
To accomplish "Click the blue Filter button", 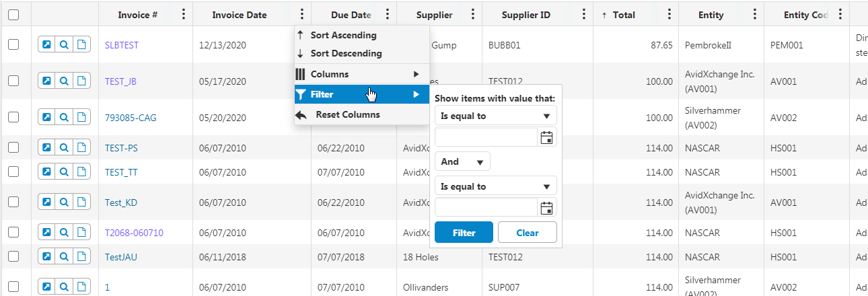I will (x=464, y=233).
